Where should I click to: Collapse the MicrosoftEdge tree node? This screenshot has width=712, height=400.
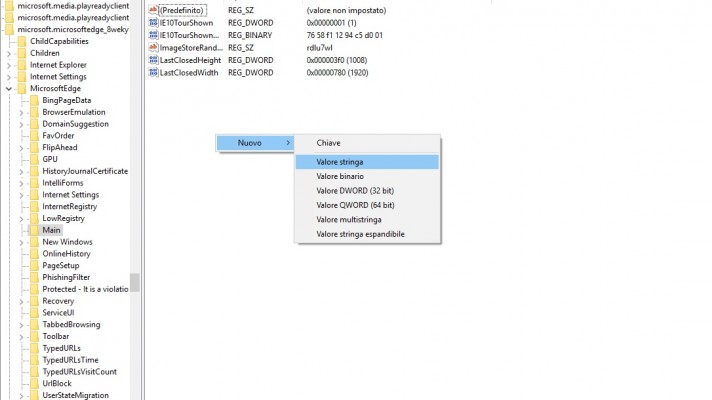tap(9, 89)
